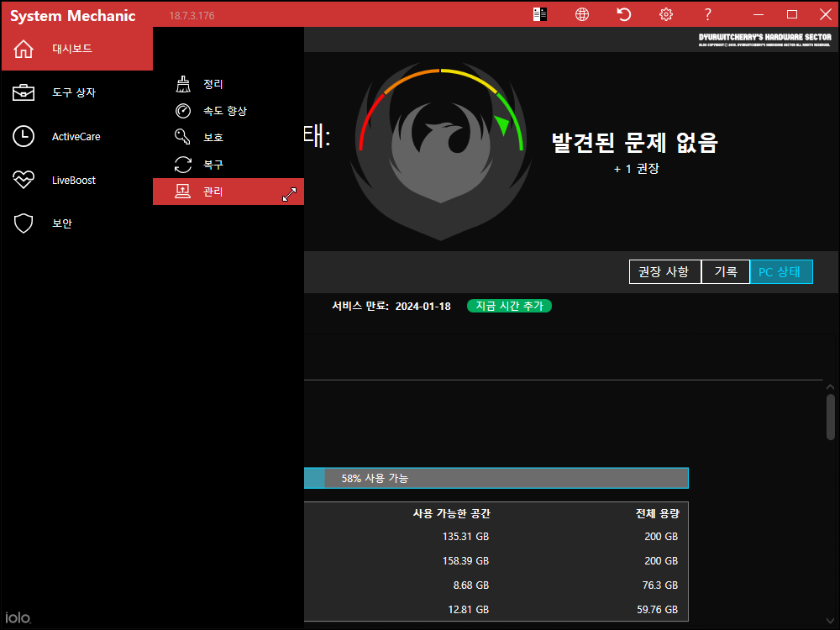Image resolution: width=840 pixels, height=630 pixels.
Task: Open the 도구 상자 toolbox section
Action: pyautogui.click(x=77, y=92)
